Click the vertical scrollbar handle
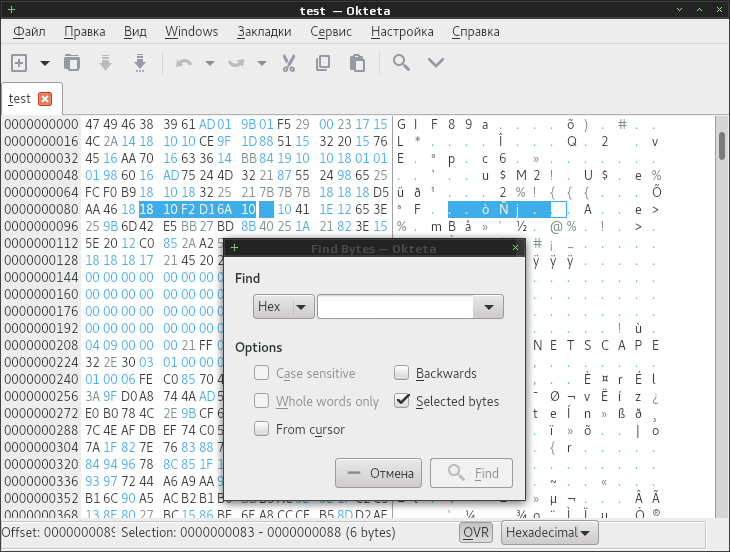The height and width of the screenshot is (552, 730). [x=722, y=146]
